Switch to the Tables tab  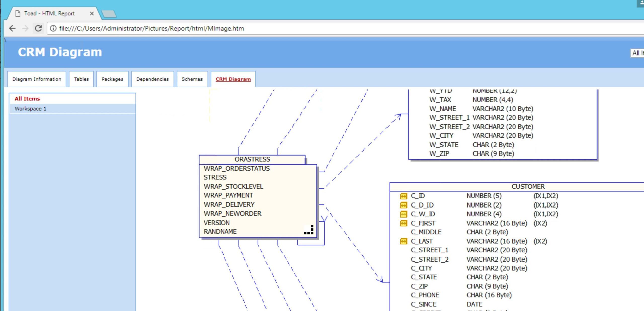click(x=81, y=79)
